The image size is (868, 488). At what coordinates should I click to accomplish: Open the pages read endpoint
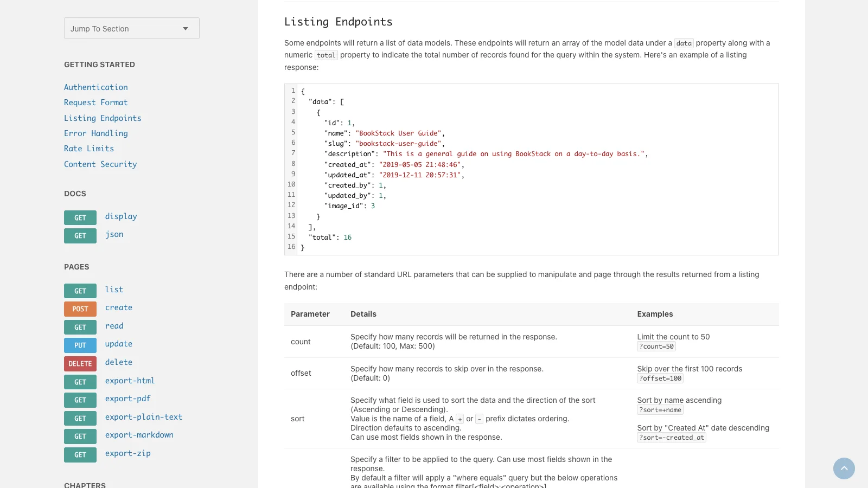[x=114, y=326]
